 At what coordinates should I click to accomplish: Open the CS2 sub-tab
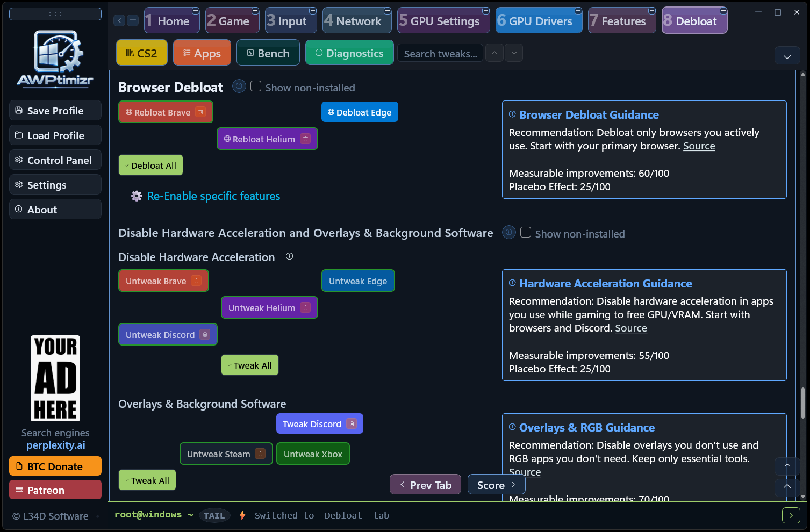142,53
